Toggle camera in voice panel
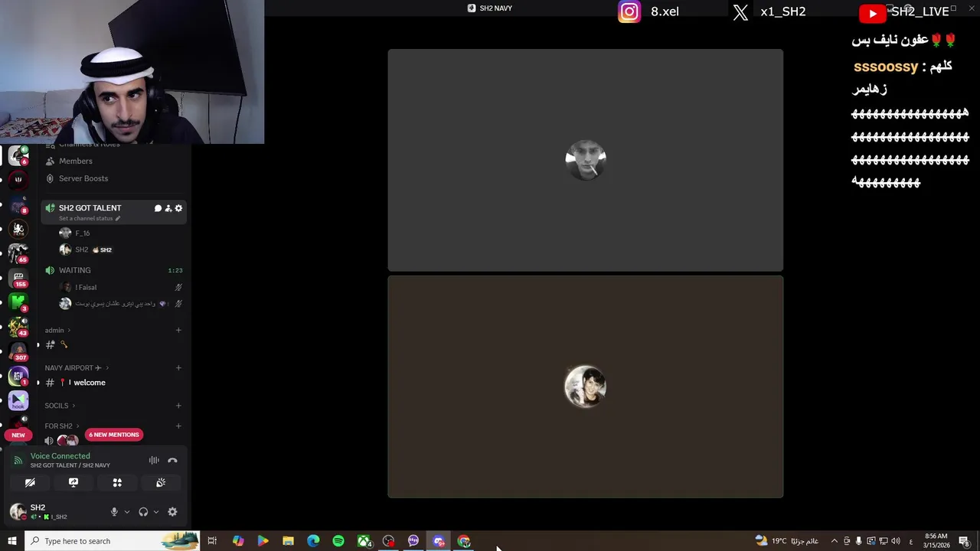The height and width of the screenshot is (551, 980). (30, 483)
